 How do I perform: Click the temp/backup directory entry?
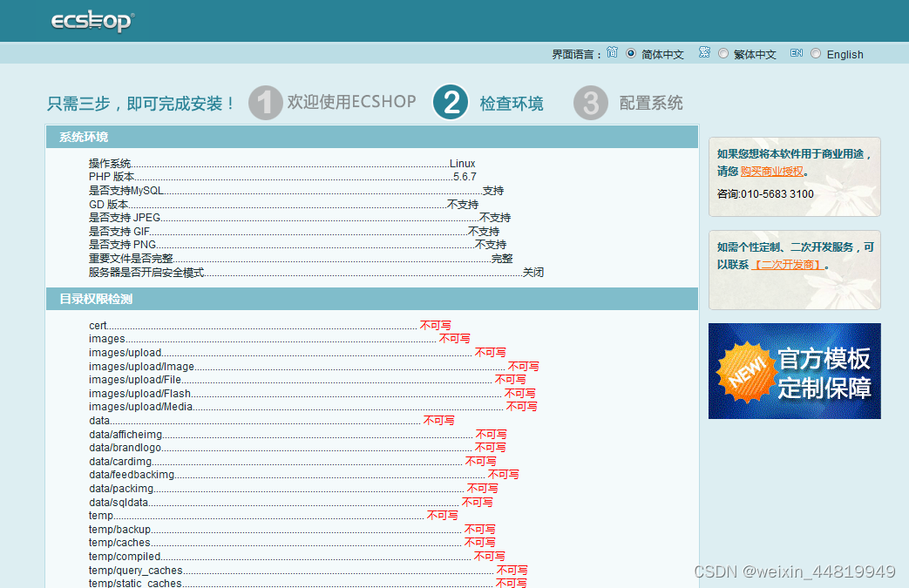[x=292, y=530]
